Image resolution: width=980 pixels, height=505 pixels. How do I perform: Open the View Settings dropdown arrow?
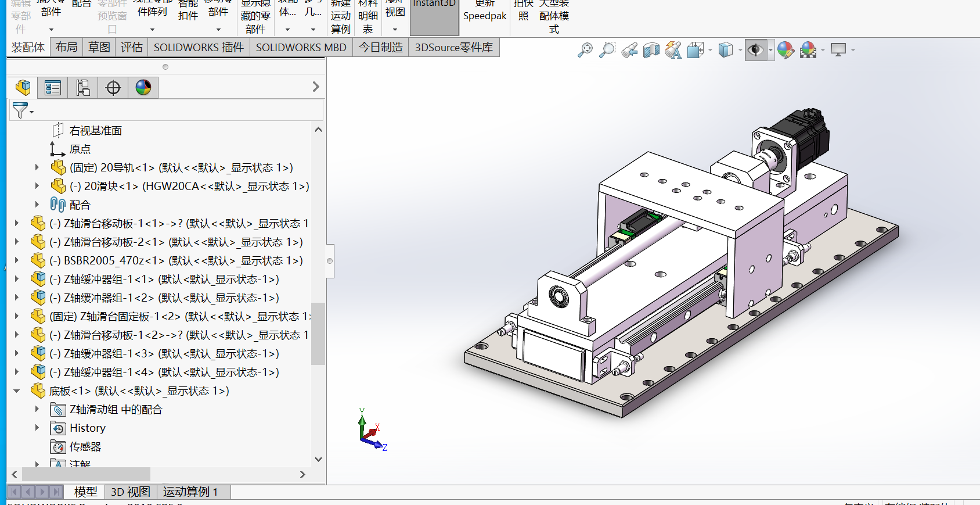tap(853, 50)
